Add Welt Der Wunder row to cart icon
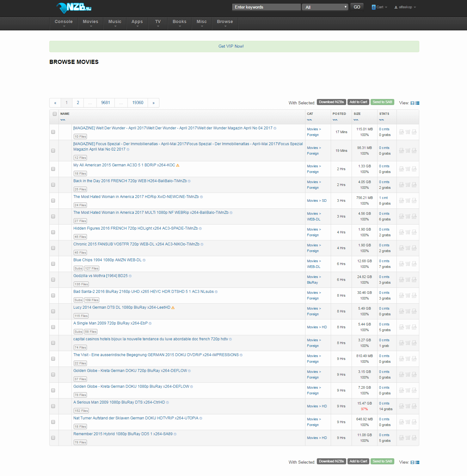Screen dimensions: 467x476 point(408,132)
